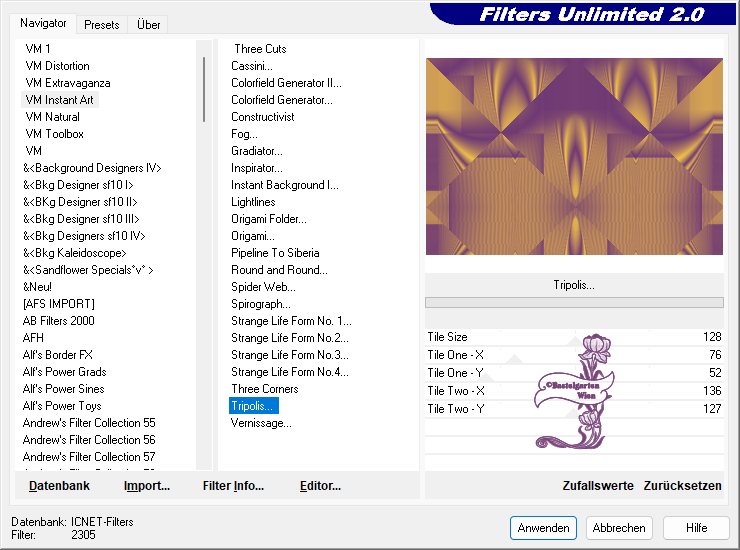Choose the Three Corners filter
740x550 pixels.
pyautogui.click(x=265, y=389)
